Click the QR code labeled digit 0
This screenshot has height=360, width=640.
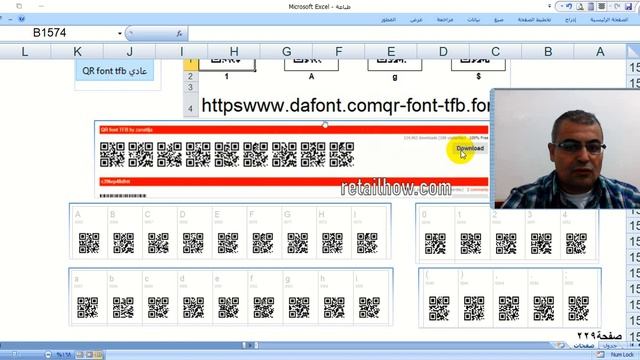click(x=436, y=244)
